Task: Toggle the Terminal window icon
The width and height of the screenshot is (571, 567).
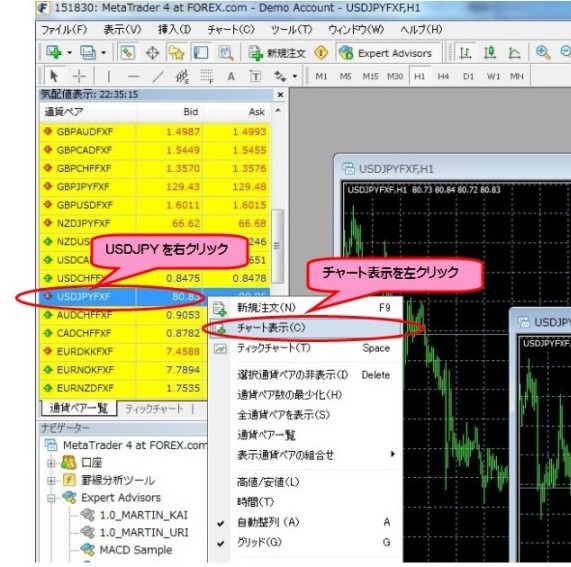Action: (x=201, y=53)
